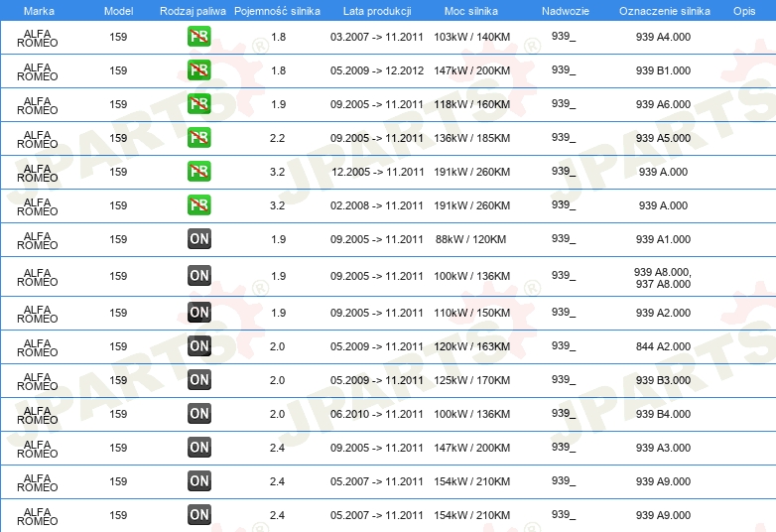Select the cell 103kW / 140KM
This screenshot has height=532, width=776.
(x=471, y=37)
